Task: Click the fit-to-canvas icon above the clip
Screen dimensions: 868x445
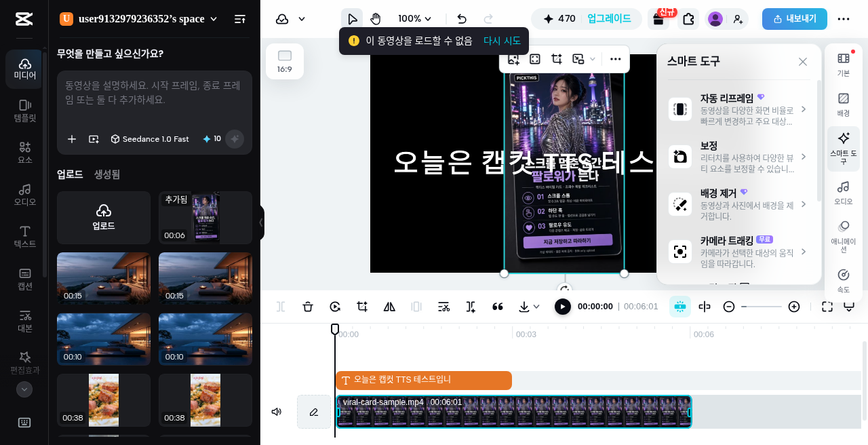Action: [535, 59]
